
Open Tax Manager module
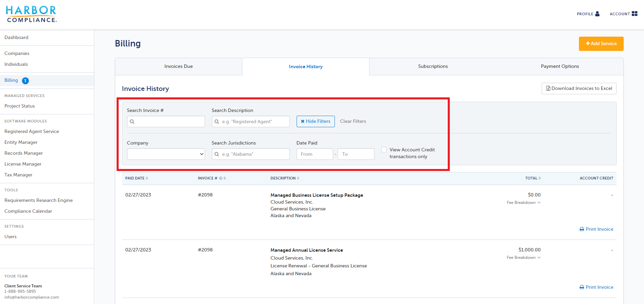(x=19, y=175)
